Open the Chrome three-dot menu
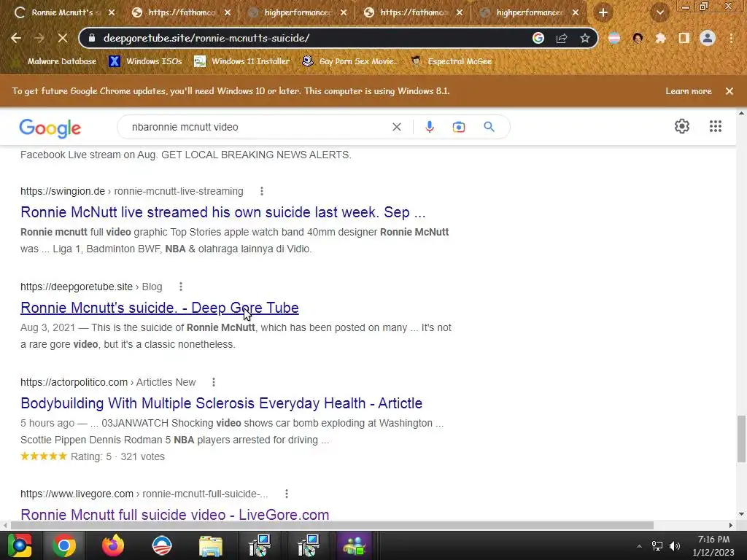 click(731, 38)
